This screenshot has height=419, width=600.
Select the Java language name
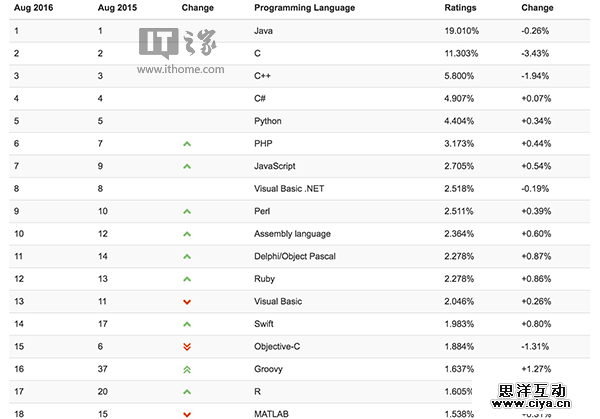[x=265, y=30]
